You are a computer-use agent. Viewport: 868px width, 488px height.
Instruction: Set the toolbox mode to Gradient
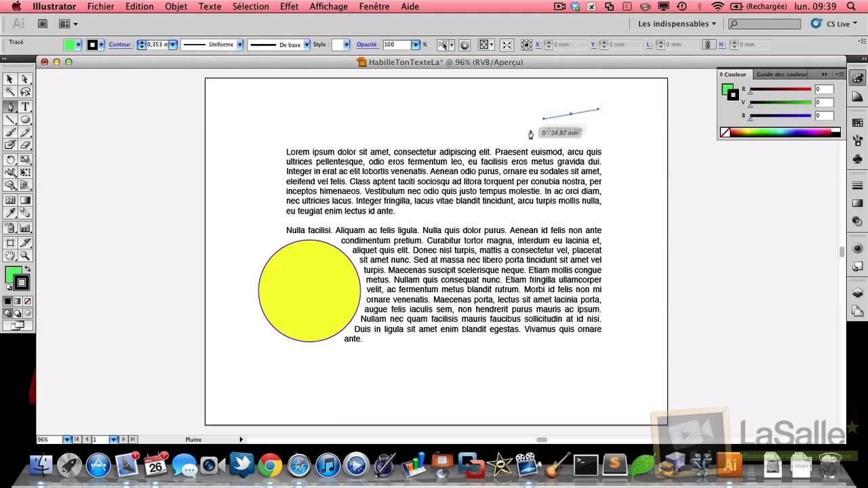18,301
